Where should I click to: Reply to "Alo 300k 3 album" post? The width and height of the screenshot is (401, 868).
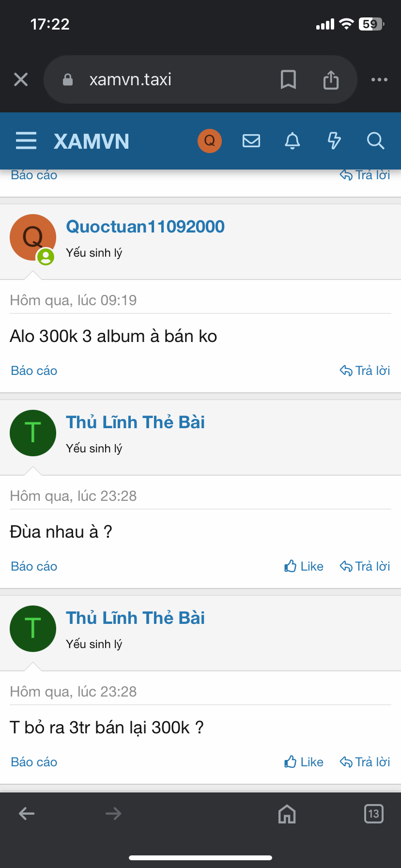[x=365, y=371]
